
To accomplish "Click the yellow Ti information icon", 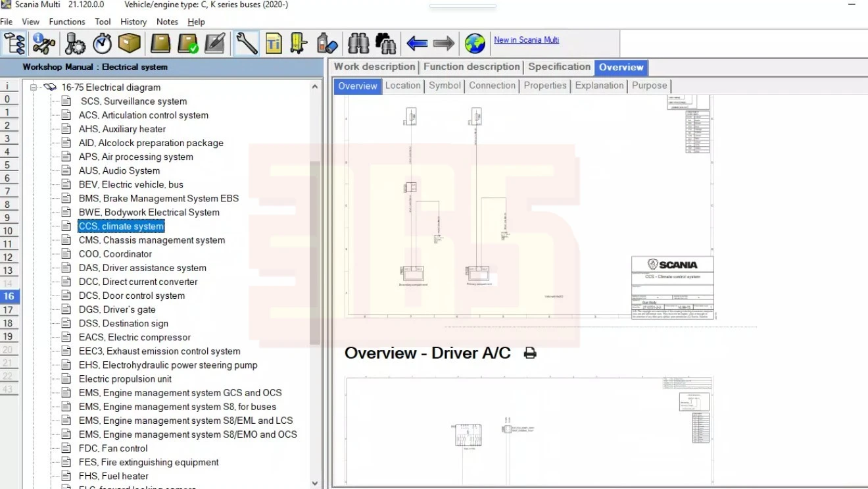I will [274, 44].
